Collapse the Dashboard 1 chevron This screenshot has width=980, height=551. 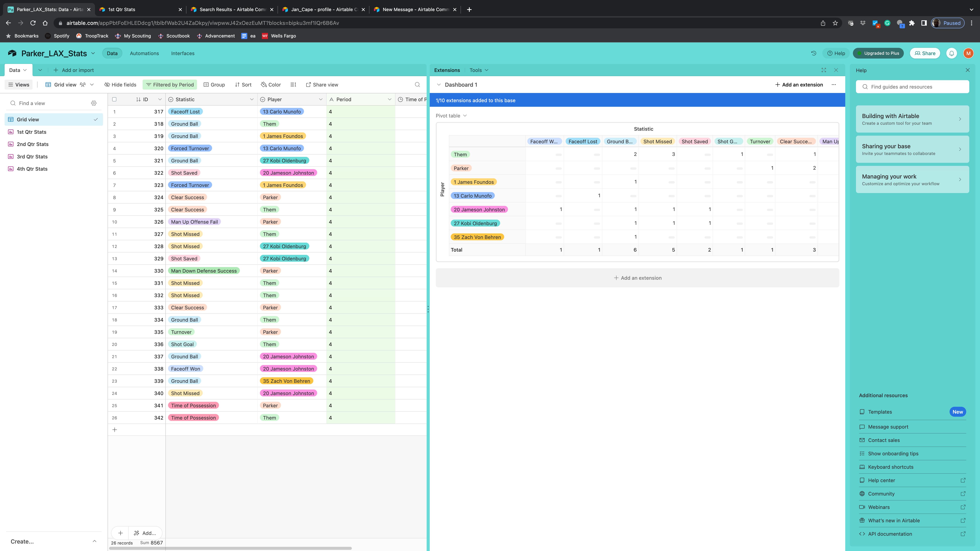[439, 85]
